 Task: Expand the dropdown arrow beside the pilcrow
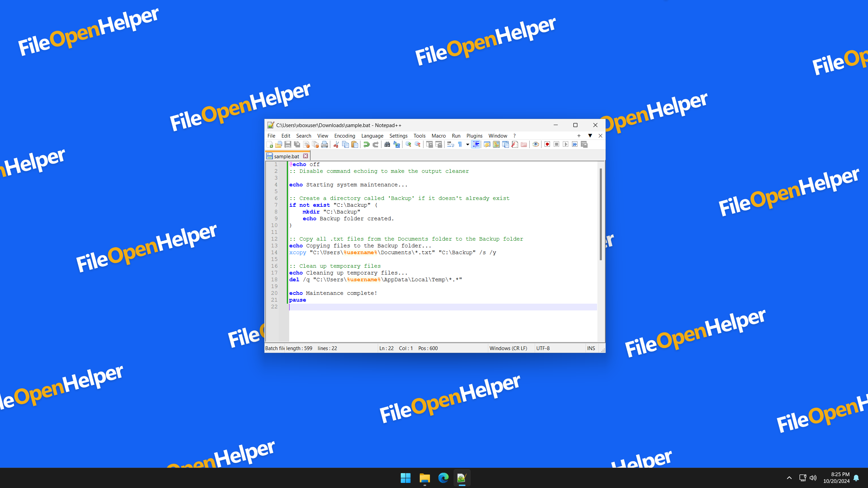468,145
